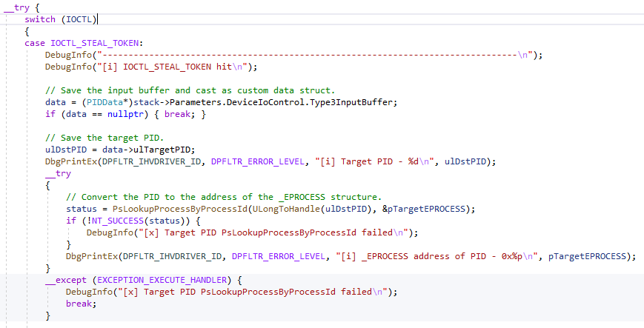Click break after the nullptr check

pyautogui.click(x=177, y=114)
